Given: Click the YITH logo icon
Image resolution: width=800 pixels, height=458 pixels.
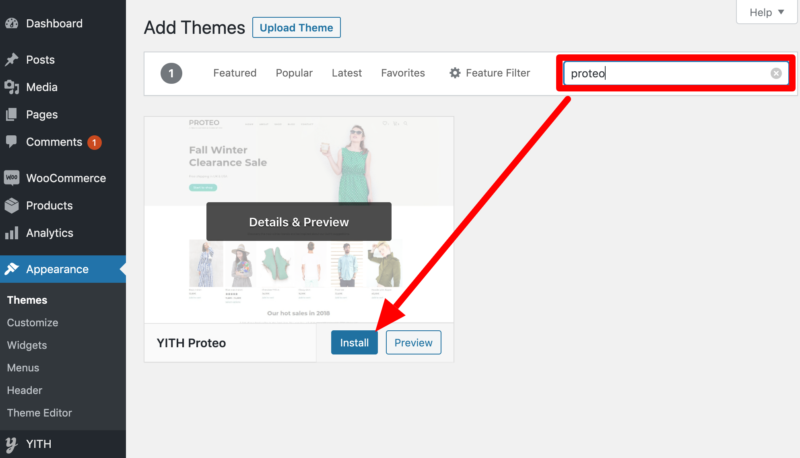Looking at the screenshot, I should coord(11,444).
